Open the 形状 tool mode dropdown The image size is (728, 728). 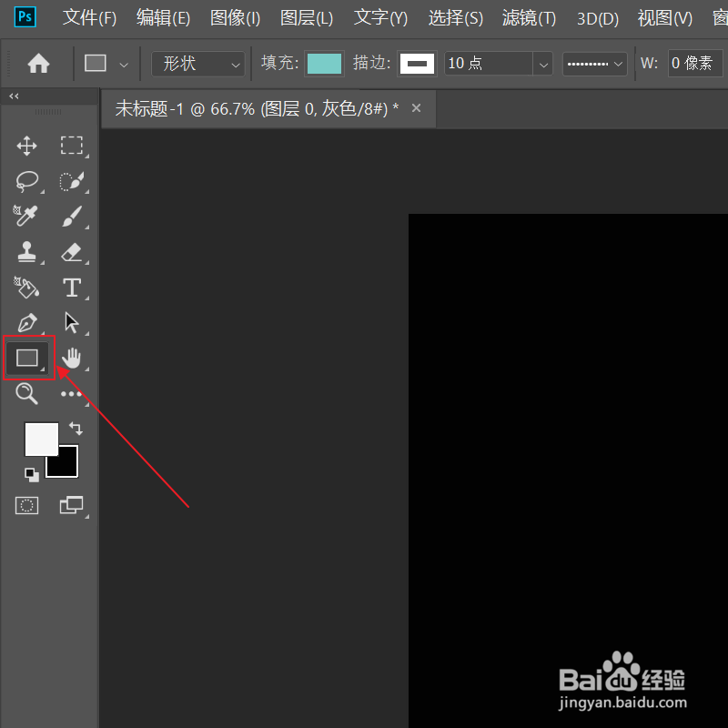coord(198,64)
